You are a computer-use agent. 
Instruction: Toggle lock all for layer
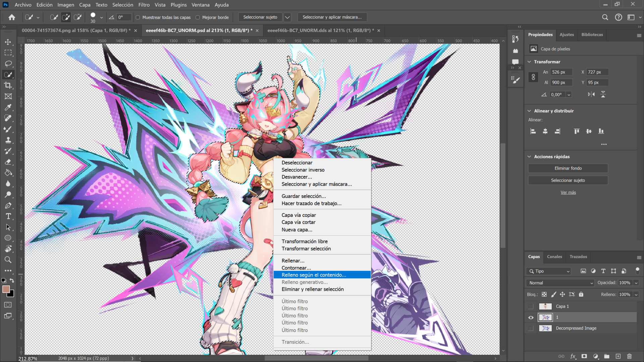(x=581, y=294)
